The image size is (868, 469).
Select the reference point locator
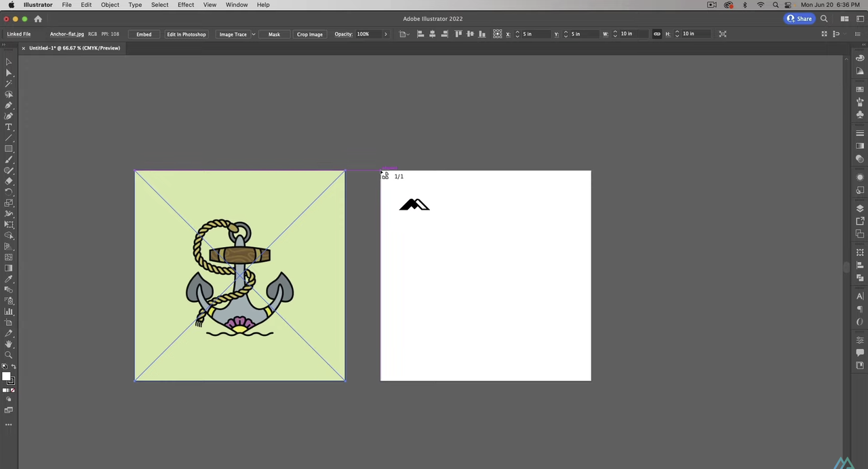point(498,34)
